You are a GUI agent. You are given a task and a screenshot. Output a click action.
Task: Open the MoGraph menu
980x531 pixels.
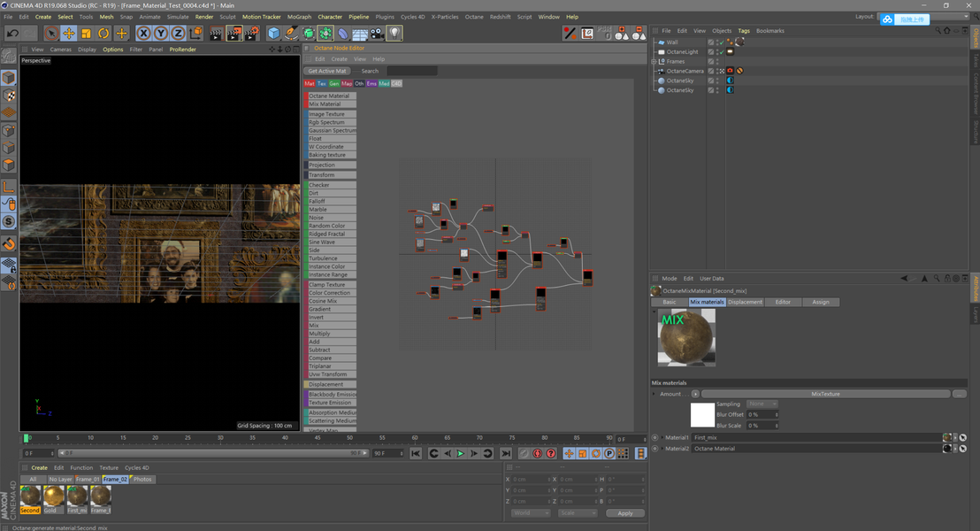[x=299, y=17]
